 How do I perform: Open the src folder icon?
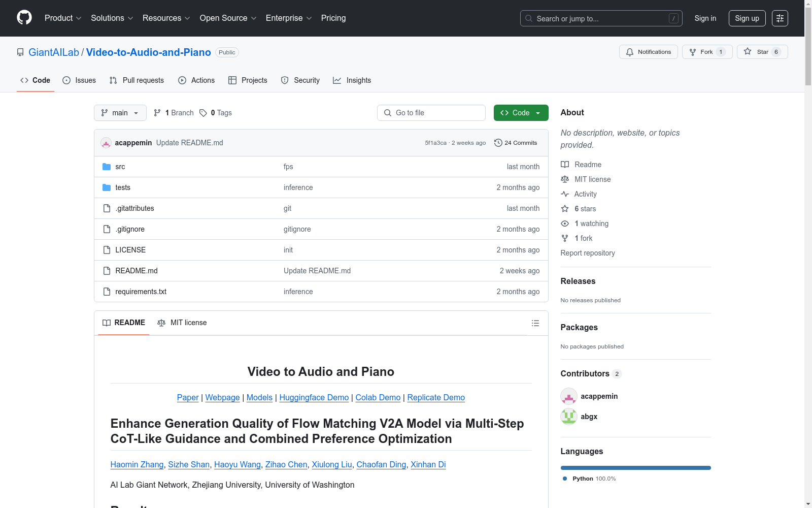[x=107, y=167]
